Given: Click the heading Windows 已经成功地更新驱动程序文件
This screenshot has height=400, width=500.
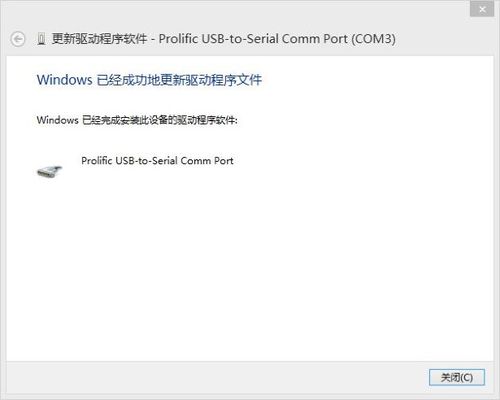Looking at the screenshot, I should pyautogui.click(x=149, y=80).
